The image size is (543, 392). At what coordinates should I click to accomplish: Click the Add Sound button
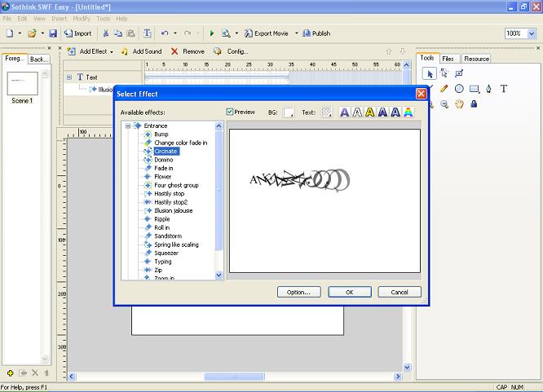pos(142,51)
